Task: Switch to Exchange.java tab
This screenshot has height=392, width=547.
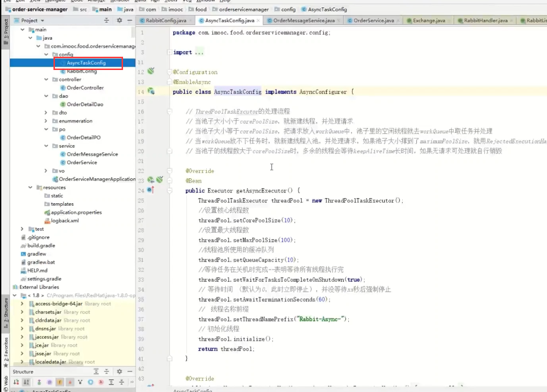Action: (428, 21)
